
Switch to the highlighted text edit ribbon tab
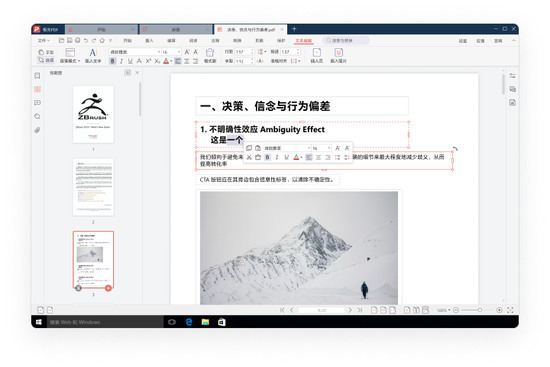pyautogui.click(x=303, y=41)
